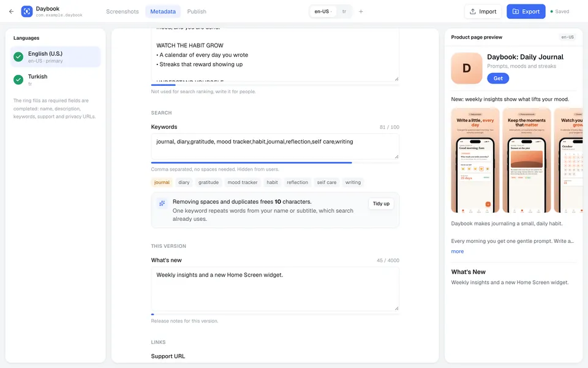Click the 'What's New' preview heading

coord(468,272)
